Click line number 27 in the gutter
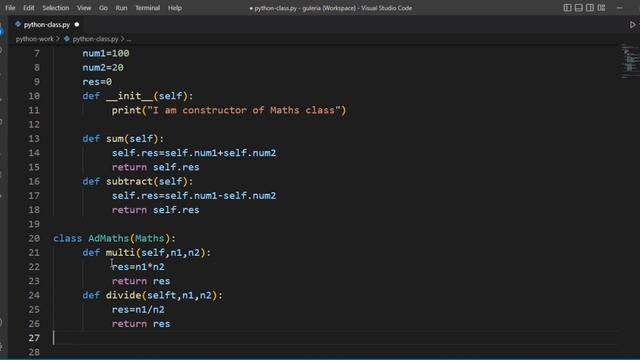Viewport: 640px width, 360px height. pos(34,338)
